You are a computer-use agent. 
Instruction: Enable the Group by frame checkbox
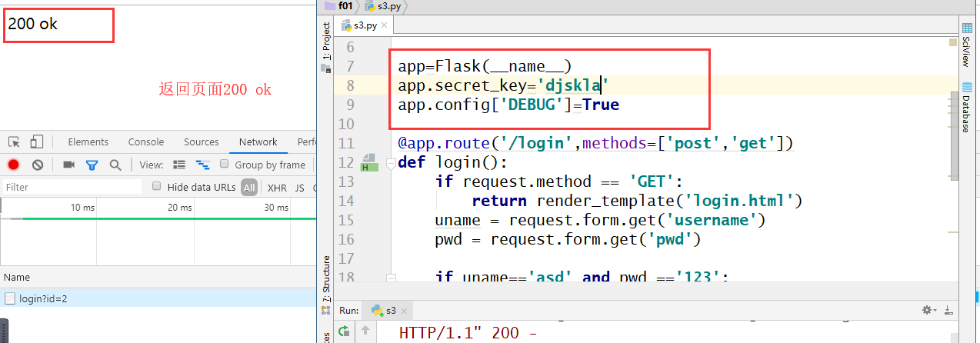pyautogui.click(x=225, y=164)
